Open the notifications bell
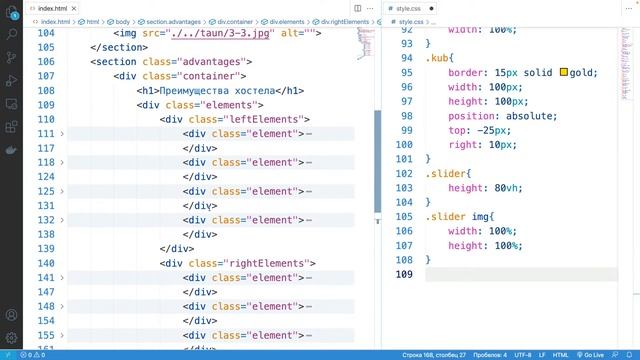Image resolution: width=640 pixels, height=360 pixels. [x=629, y=355]
